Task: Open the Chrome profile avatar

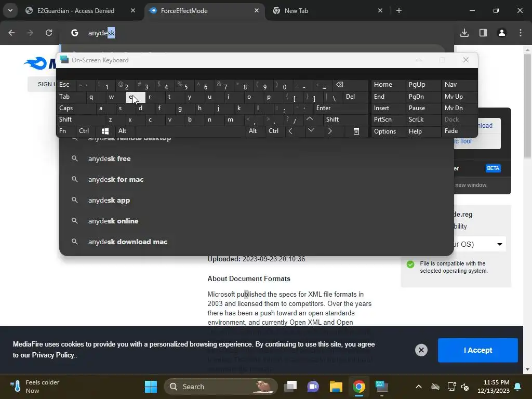Action: 502,33
